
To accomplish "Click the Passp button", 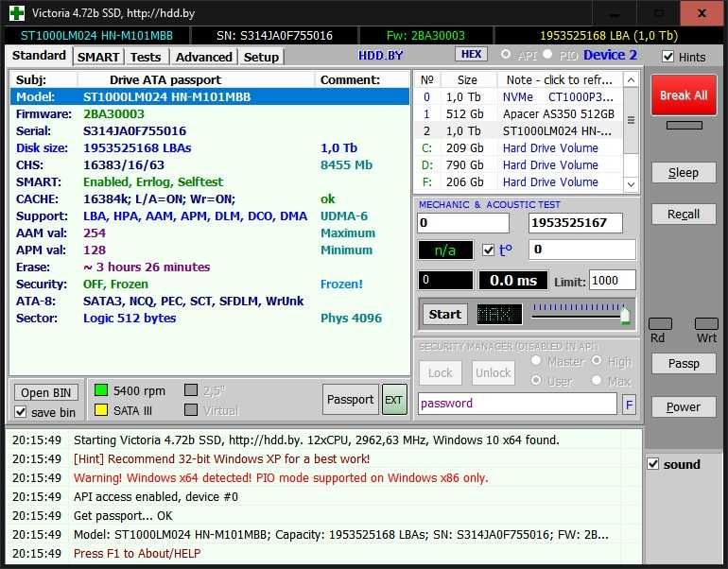I will click(684, 363).
